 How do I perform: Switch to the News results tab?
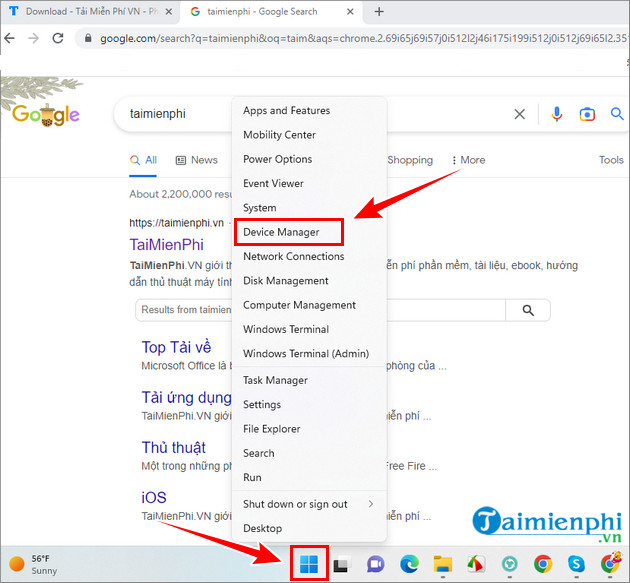click(197, 160)
